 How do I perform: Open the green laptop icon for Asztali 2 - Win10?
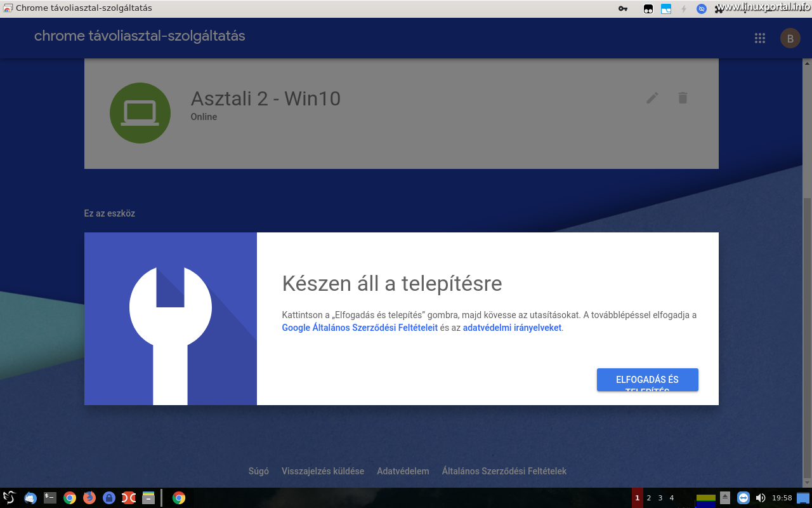tap(140, 113)
